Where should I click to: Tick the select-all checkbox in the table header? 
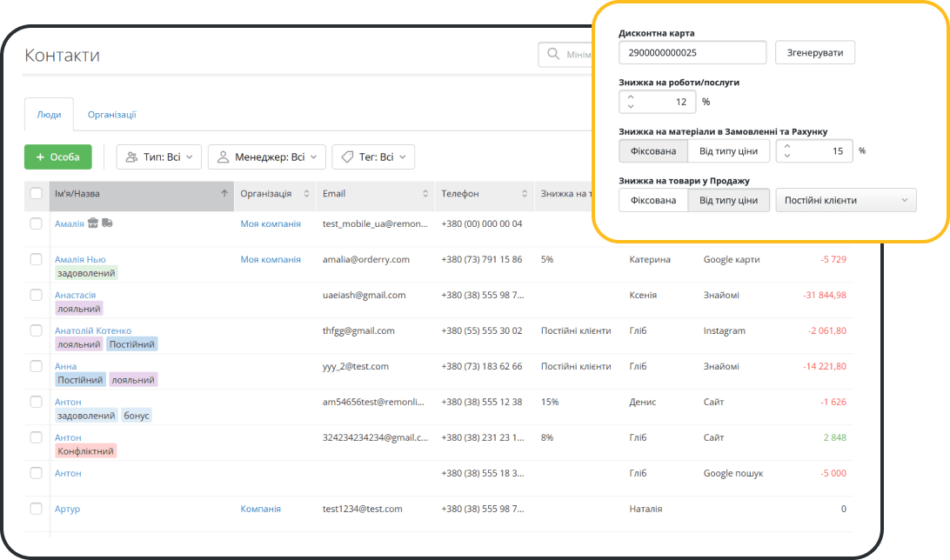click(37, 194)
